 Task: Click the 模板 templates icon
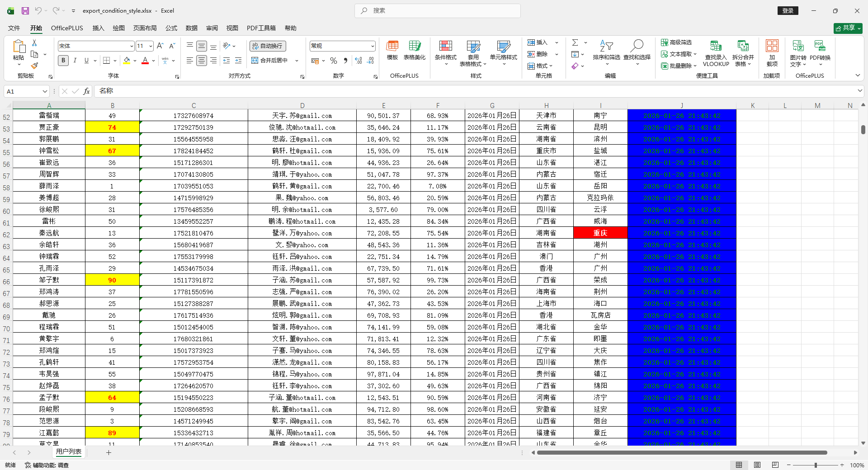[x=392, y=51]
